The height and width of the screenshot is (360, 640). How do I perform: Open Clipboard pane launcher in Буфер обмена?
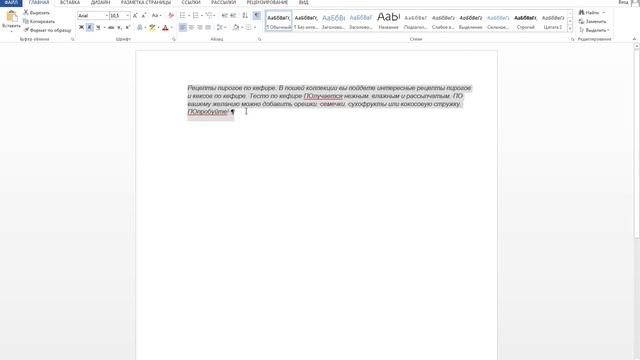tap(73, 39)
